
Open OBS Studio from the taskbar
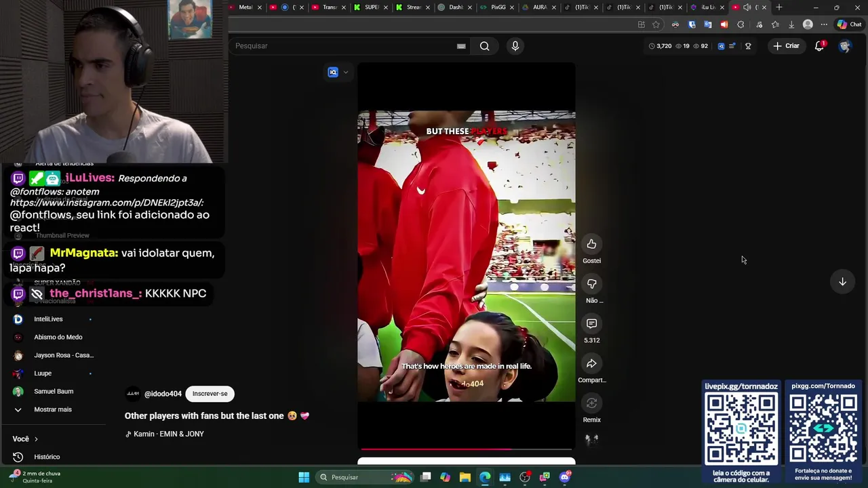pos(525,477)
